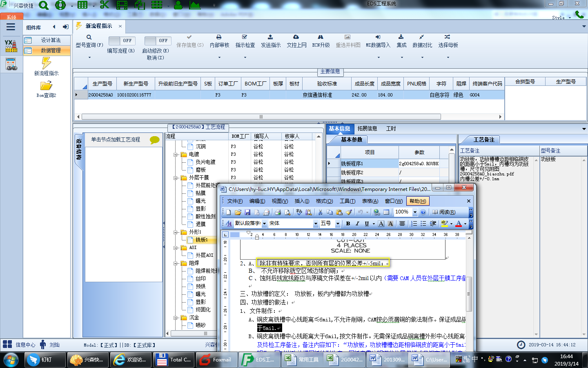Screen dimensions: 588x368
Task: Click Format Painter brush in Word toolbar
Action: 349,212
